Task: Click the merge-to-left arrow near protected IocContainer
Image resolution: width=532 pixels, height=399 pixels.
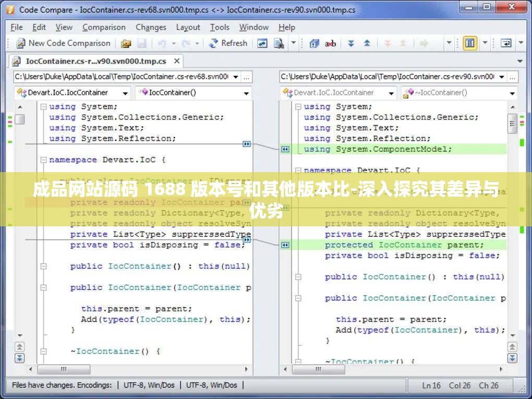Action: (285, 245)
